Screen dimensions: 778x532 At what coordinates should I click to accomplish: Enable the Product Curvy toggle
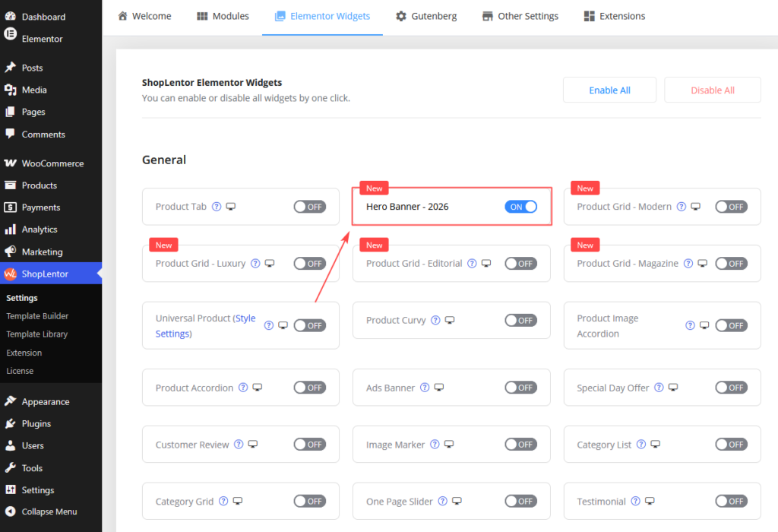[x=520, y=320]
